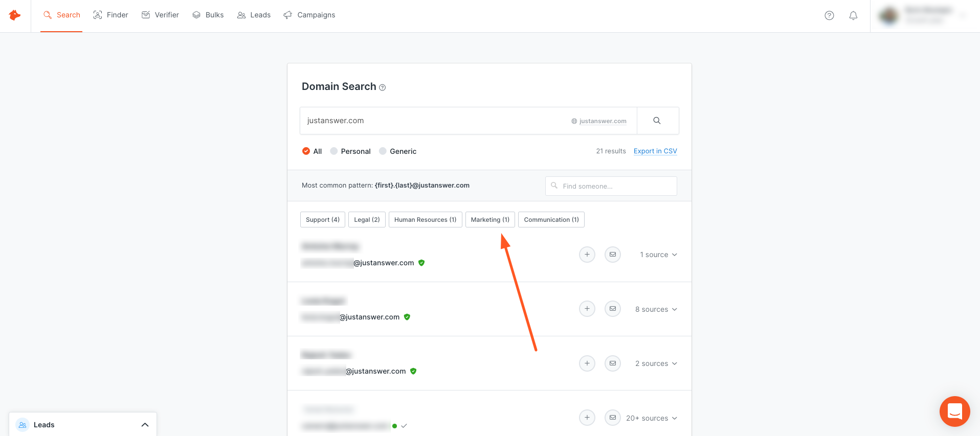The height and width of the screenshot is (436, 980).
Task: Click the Domain Search help info icon
Action: click(382, 87)
